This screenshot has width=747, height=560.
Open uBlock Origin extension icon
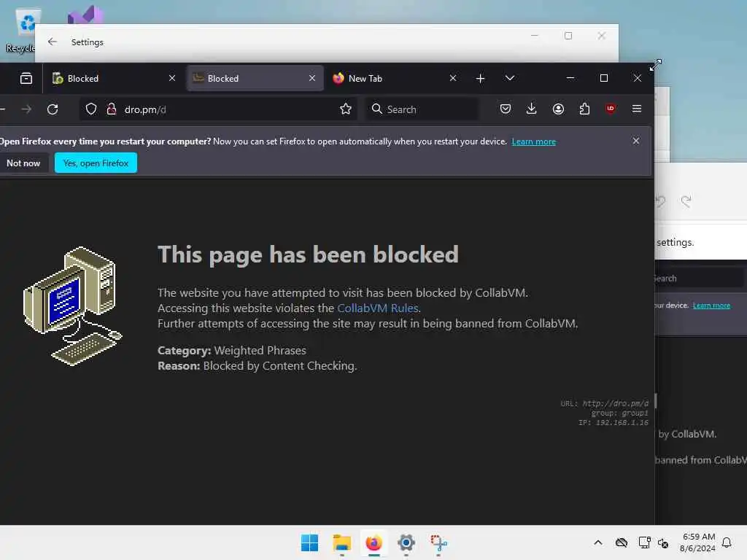[611, 109]
